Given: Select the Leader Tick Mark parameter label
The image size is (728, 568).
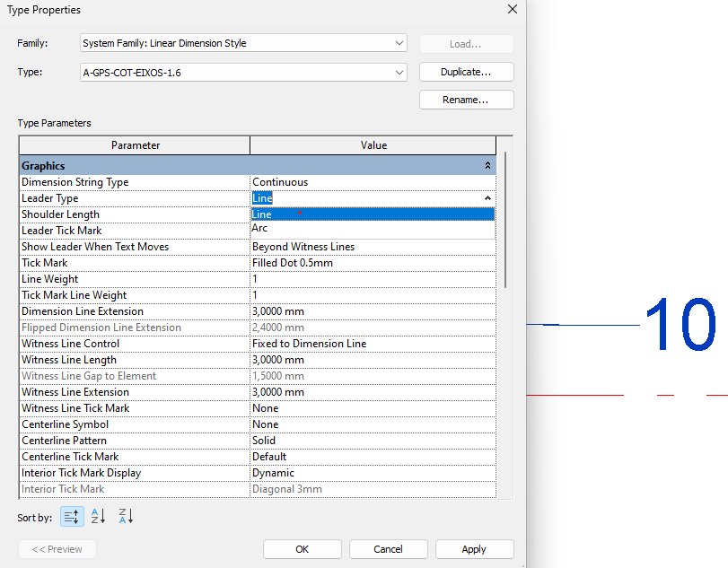Looking at the screenshot, I should (62, 231).
